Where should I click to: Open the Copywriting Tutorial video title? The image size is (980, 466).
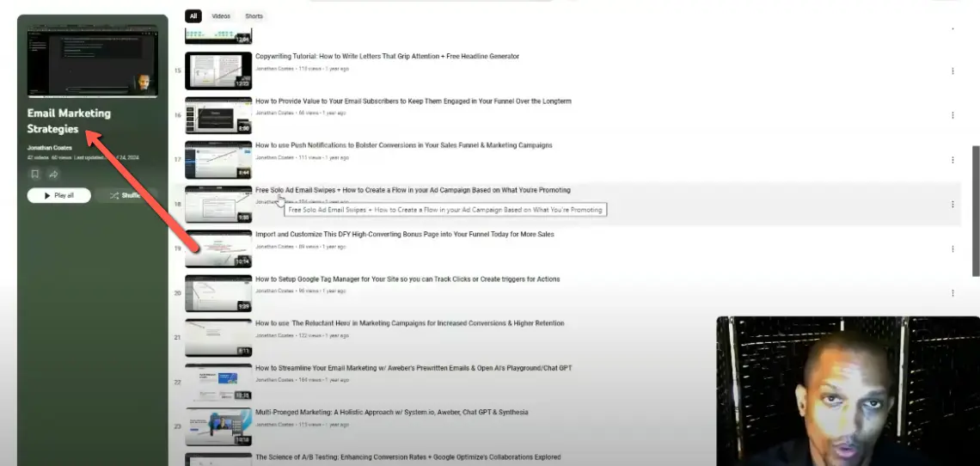click(x=388, y=56)
